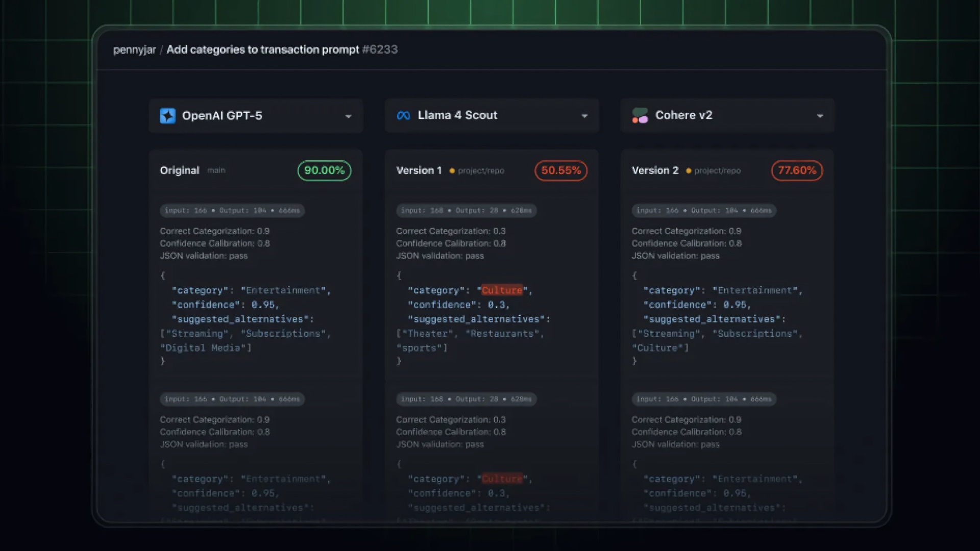Click the OpenAI GPT-5 model logo
Screen dimensions: 980x551
pos(168,116)
